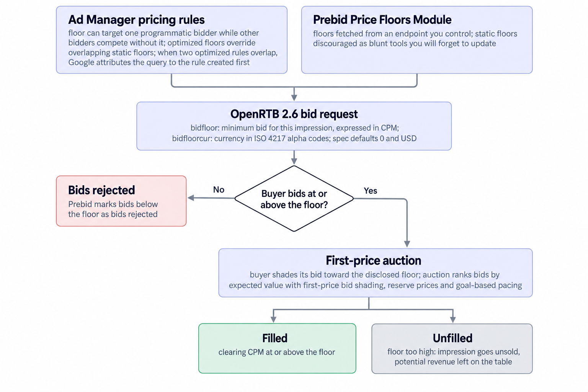Image resolution: width=588 pixels, height=392 pixels.
Task: Select the First-price auction node
Action: pos(376,273)
